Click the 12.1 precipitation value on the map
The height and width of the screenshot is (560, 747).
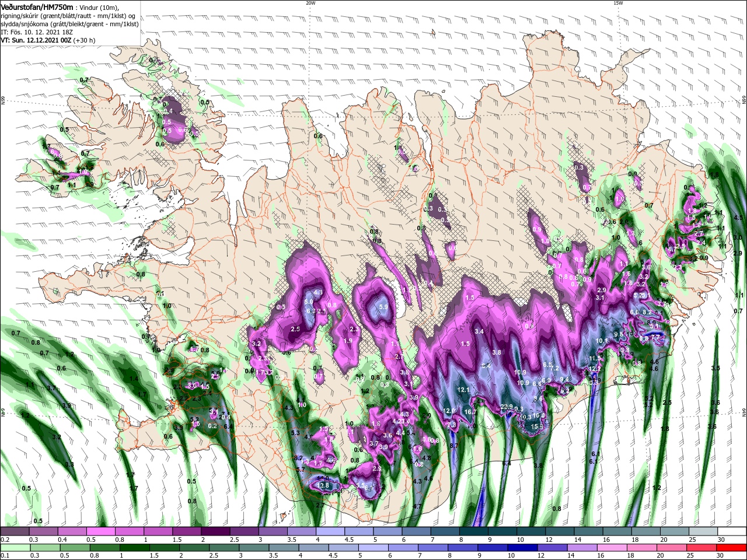point(464,390)
